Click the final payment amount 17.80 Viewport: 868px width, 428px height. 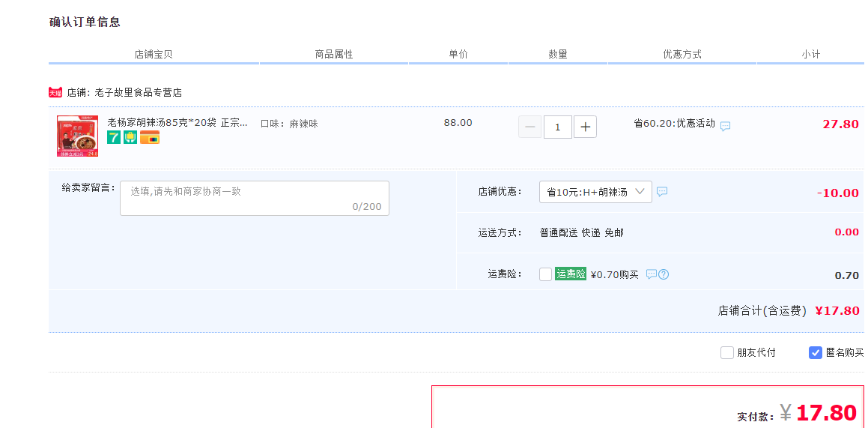pos(827,413)
